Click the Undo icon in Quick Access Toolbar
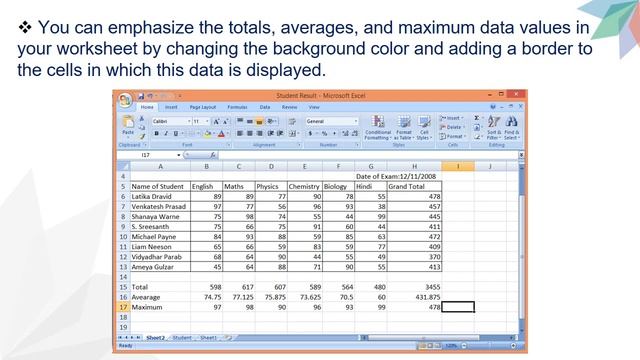The image size is (640, 360). (150, 96)
